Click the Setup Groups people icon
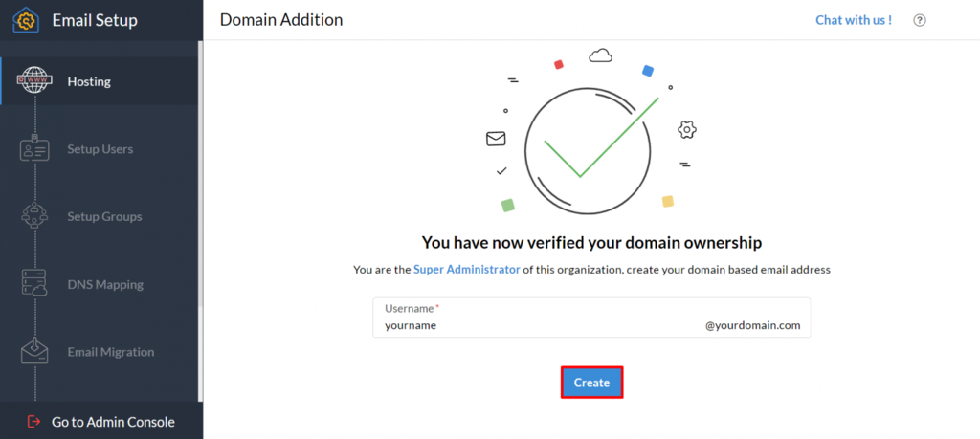 point(35,216)
